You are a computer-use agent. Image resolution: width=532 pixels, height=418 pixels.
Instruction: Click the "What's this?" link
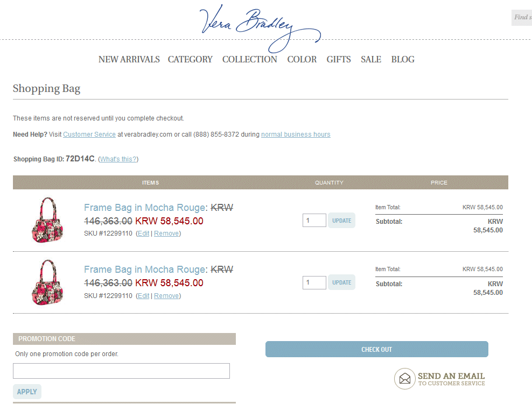[x=118, y=159]
